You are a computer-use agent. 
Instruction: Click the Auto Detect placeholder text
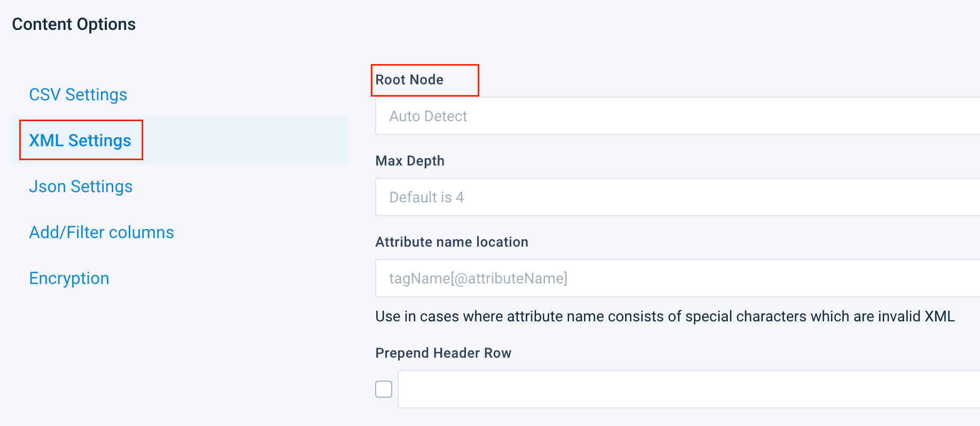428,116
